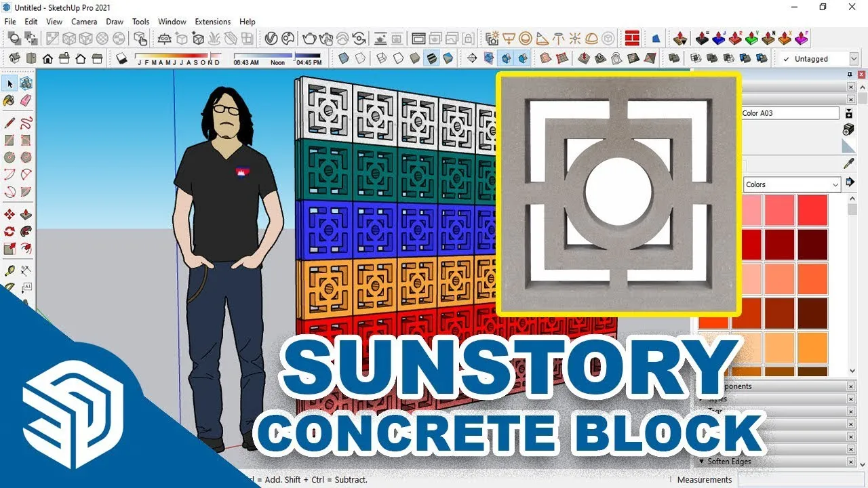This screenshot has height=488, width=868.
Task: Toggle Back Edges style
Action: pos(361,58)
